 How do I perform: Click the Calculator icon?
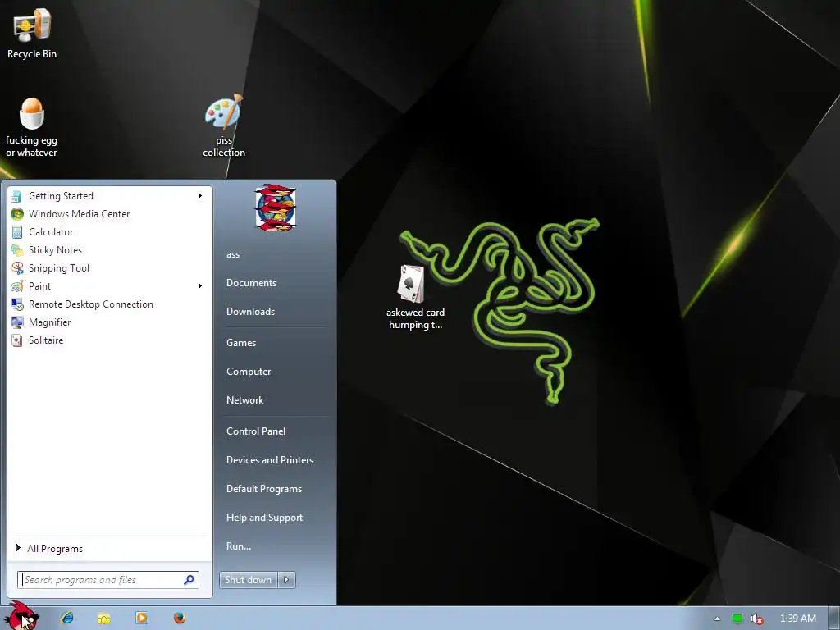[17, 232]
